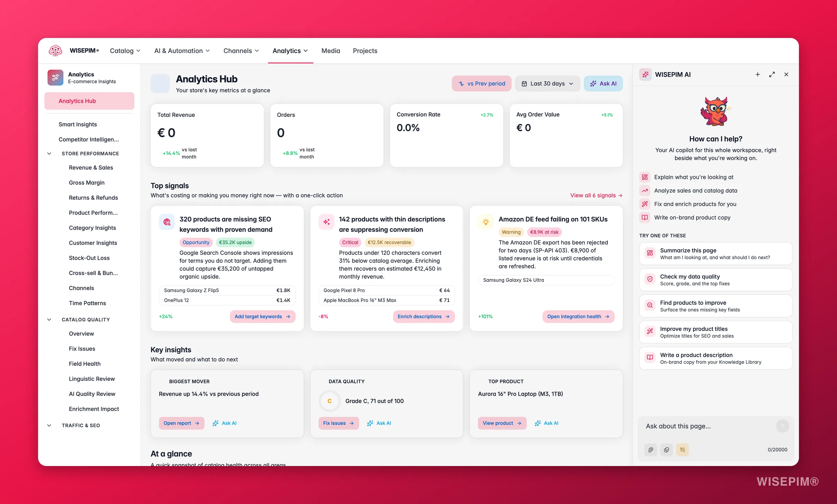Open Smart Insights in sidebar
Screen dimensions: 837x504
(x=77, y=125)
